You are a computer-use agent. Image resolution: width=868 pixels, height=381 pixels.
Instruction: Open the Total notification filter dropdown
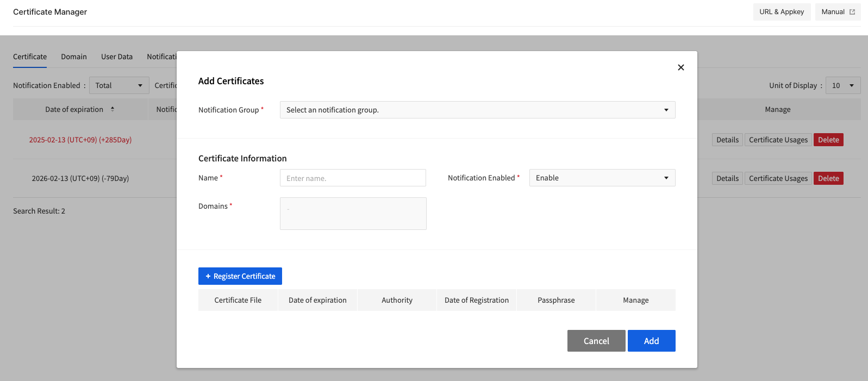point(118,85)
